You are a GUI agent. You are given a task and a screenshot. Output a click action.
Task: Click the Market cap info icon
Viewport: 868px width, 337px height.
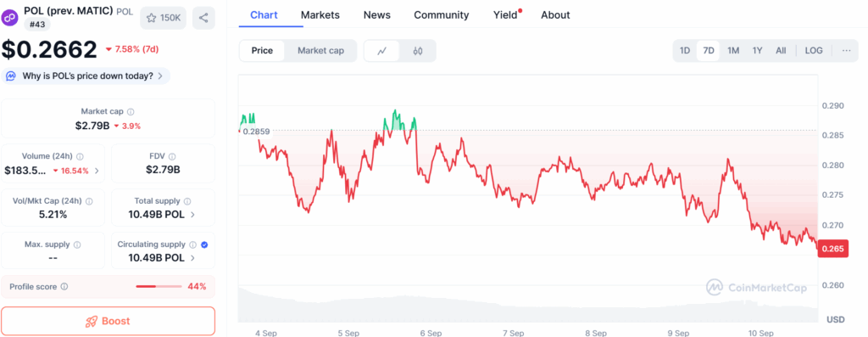tap(131, 111)
